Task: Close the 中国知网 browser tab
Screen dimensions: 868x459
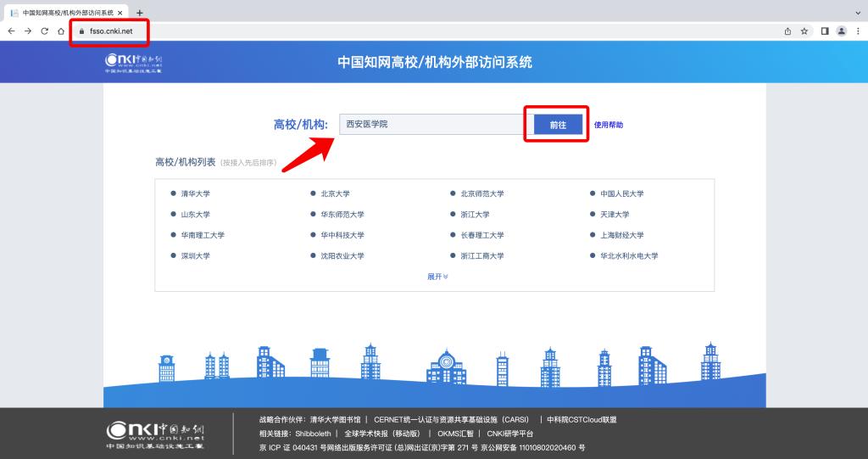Action: click(x=120, y=13)
